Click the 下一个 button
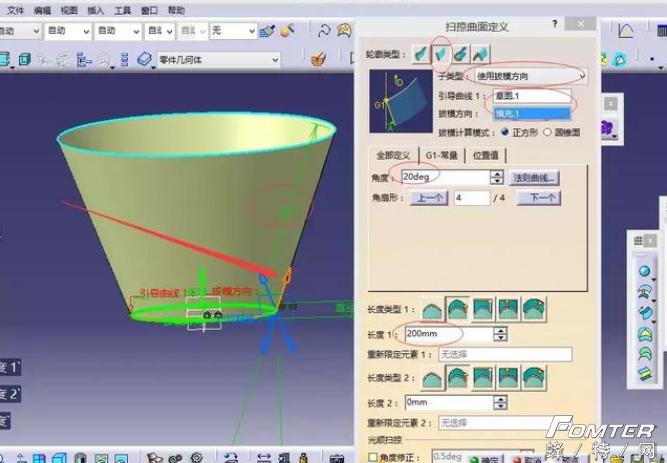 click(x=539, y=198)
